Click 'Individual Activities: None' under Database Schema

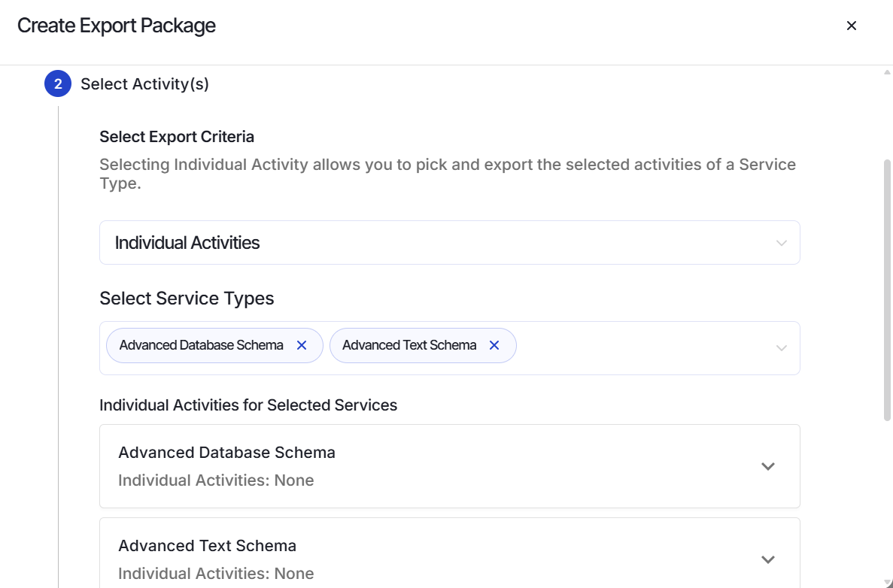point(216,480)
